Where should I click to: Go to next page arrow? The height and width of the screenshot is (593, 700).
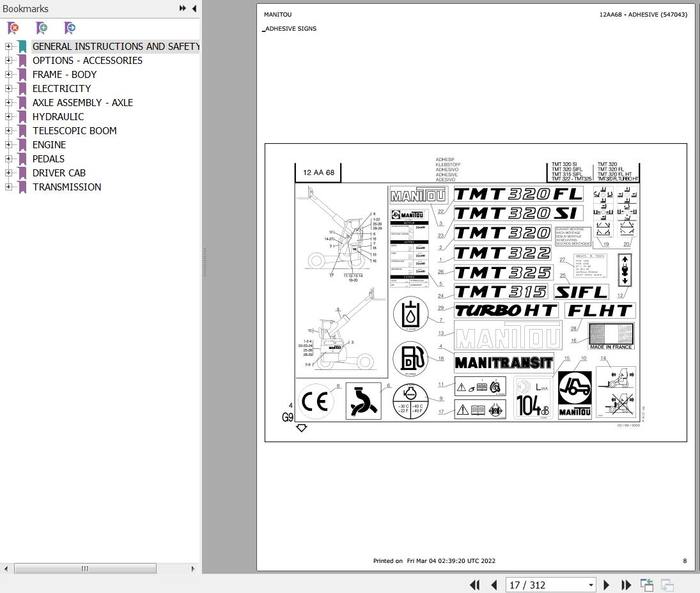pos(606,585)
